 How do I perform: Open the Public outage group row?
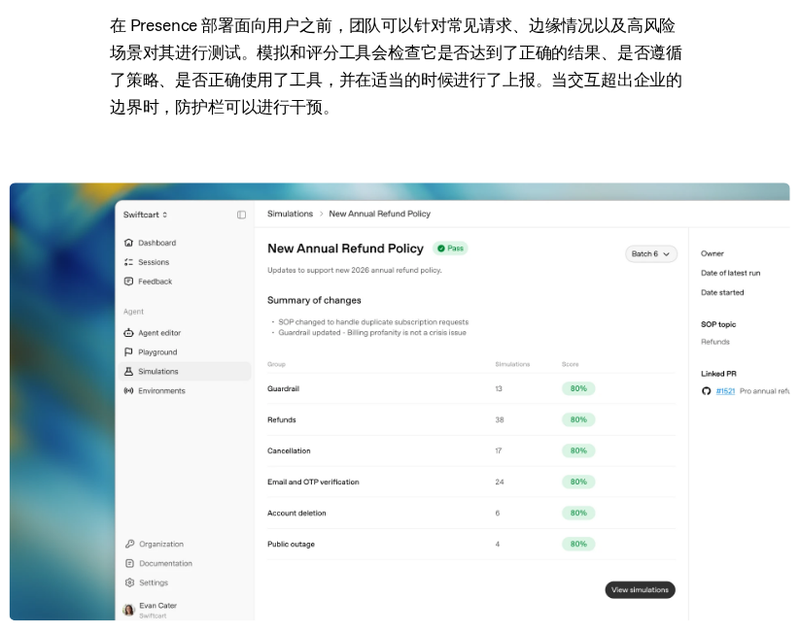pyautogui.click(x=471, y=544)
